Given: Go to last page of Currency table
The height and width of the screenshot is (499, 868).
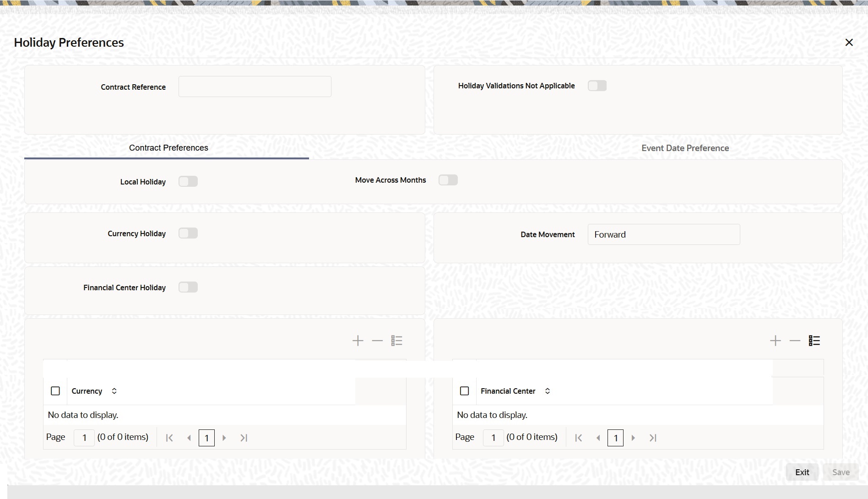Looking at the screenshot, I should click(244, 438).
